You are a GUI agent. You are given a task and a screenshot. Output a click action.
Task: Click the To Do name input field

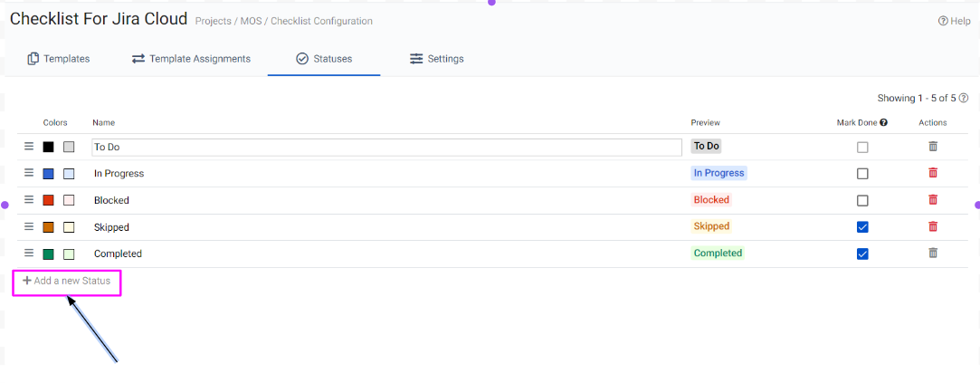point(386,147)
